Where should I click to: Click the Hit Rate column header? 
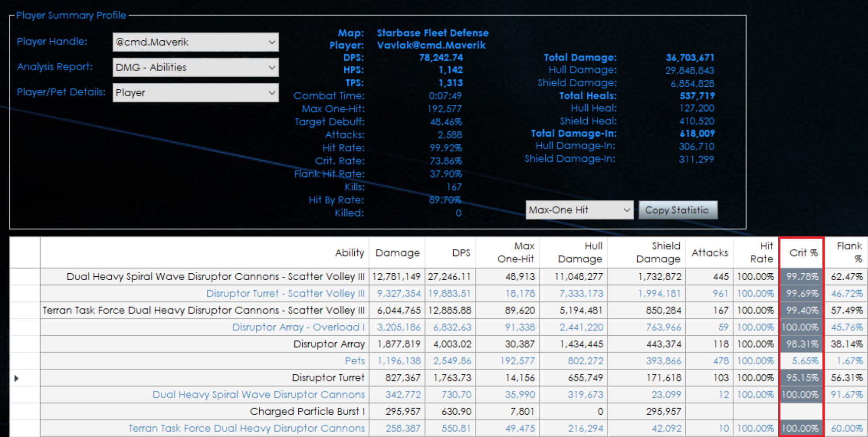point(756,253)
